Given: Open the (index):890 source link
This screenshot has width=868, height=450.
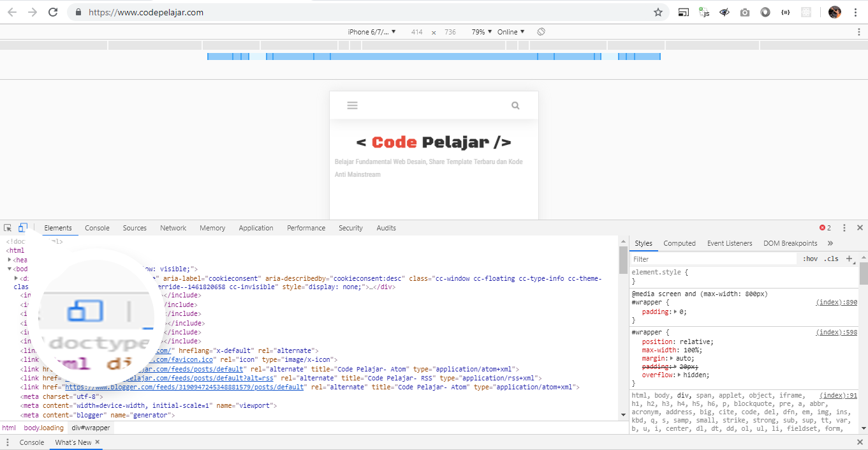Looking at the screenshot, I should 837,303.
